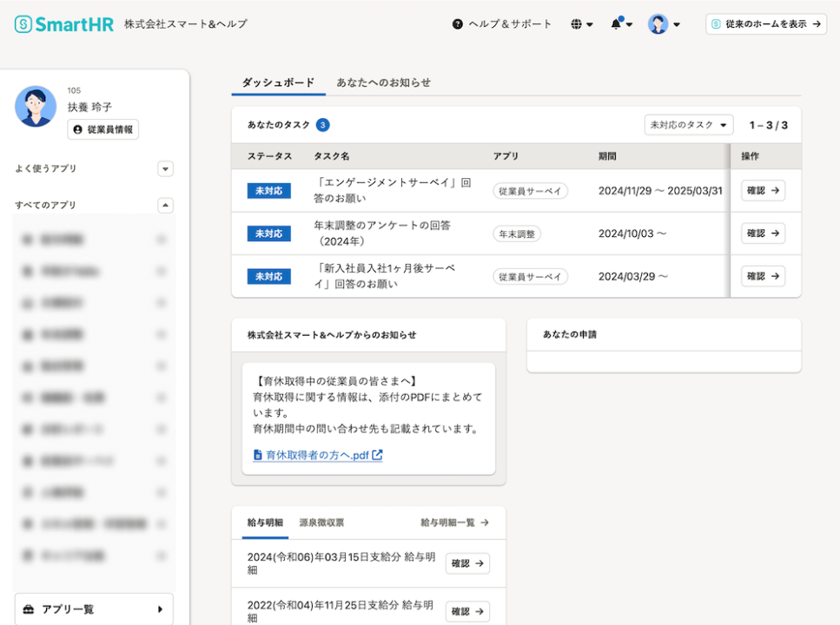Click 確認 for 2022年11月25日 給与明細

pos(467,612)
